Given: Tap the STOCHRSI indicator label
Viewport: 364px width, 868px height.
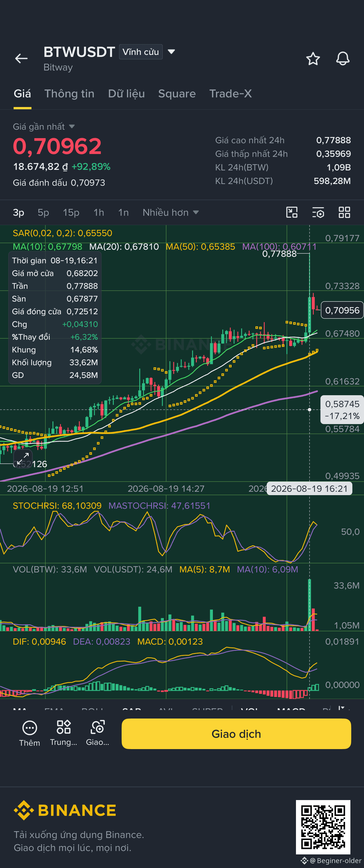Looking at the screenshot, I should pos(57,506).
